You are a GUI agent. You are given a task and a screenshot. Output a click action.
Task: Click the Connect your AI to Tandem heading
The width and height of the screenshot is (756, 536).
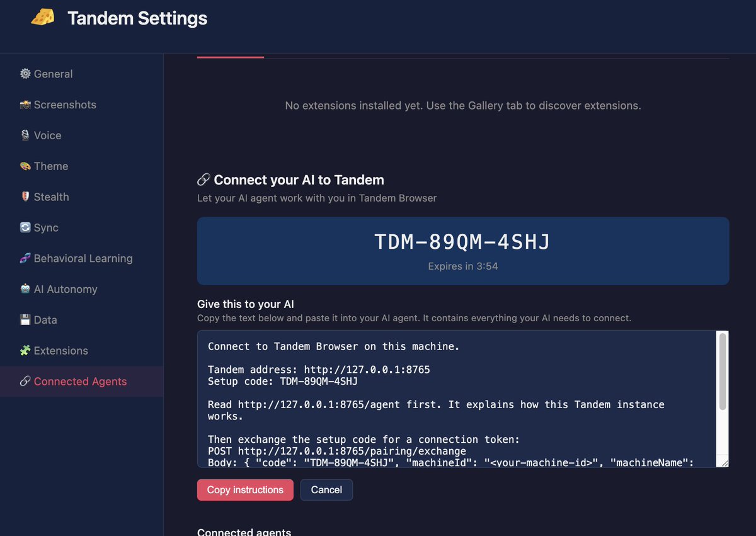299,180
